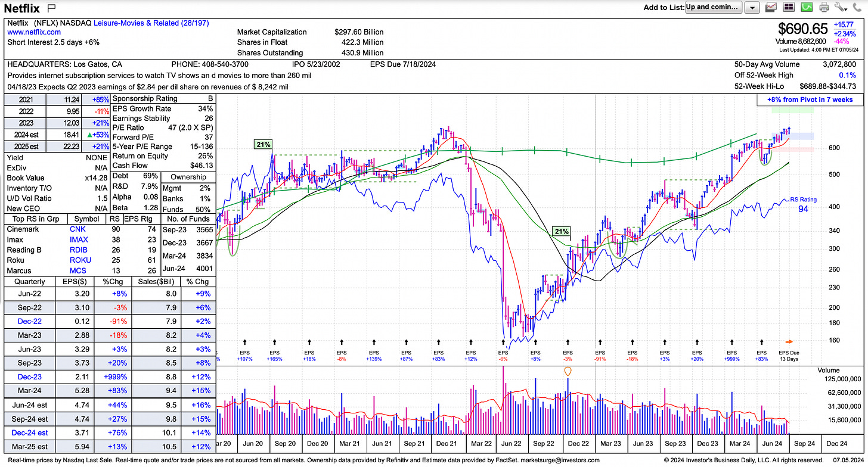Image resolution: width=868 pixels, height=467 pixels.
Task: Open the CNK symbol link for Cinemark
Action: point(77,229)
